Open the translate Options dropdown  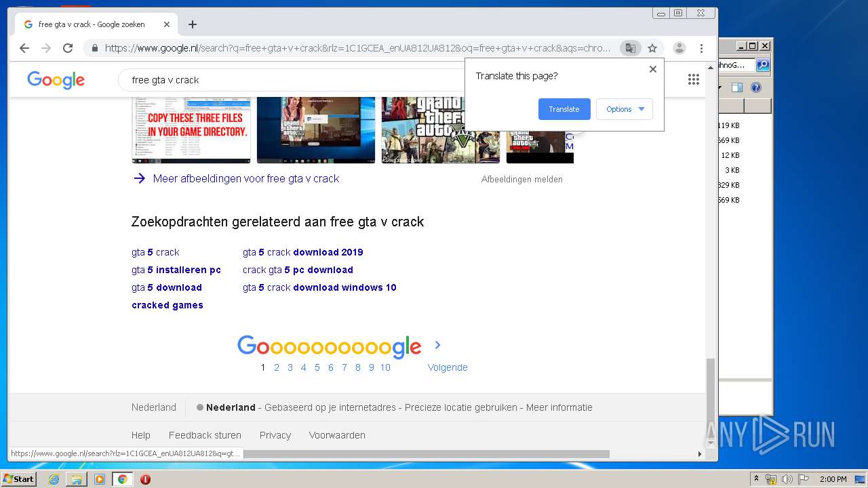[x=625, y=109]
